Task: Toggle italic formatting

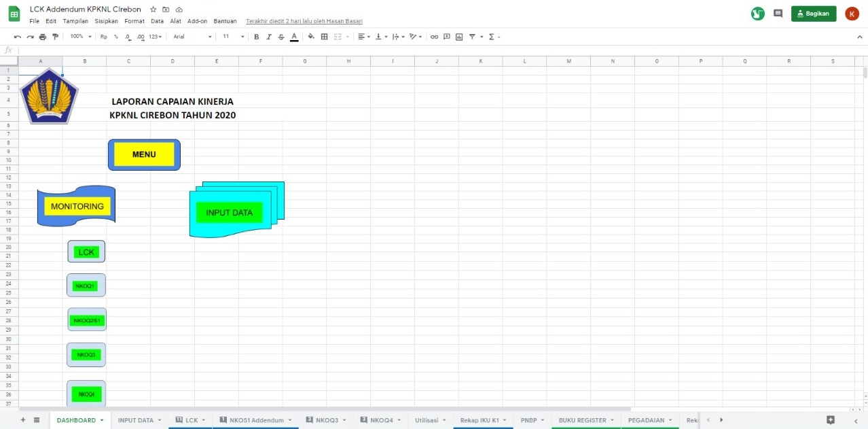Action: (x=269, y=37)
